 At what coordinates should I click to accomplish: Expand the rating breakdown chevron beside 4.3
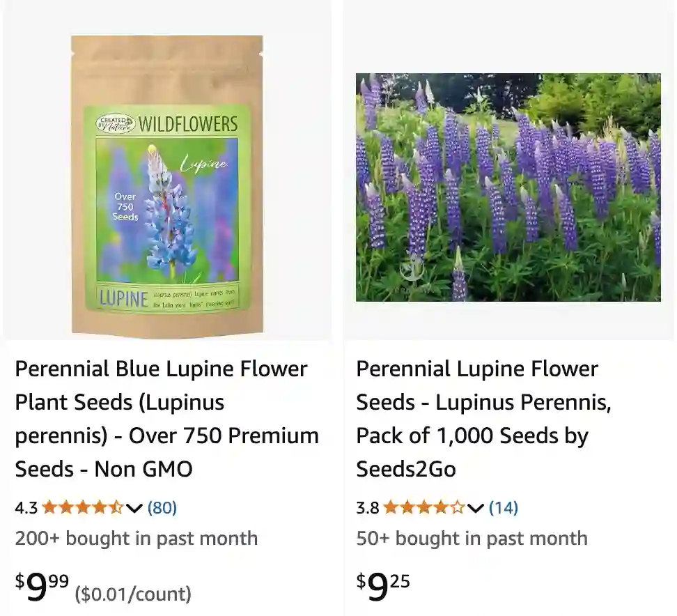pyautogui.click(x=133, y=509)
